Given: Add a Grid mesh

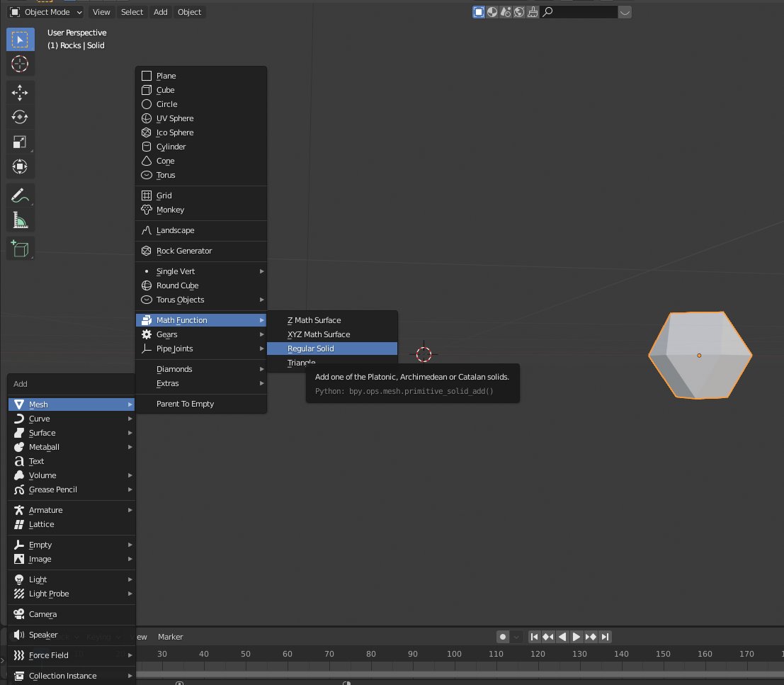Looking at the screenshot, I should point(201,196).
